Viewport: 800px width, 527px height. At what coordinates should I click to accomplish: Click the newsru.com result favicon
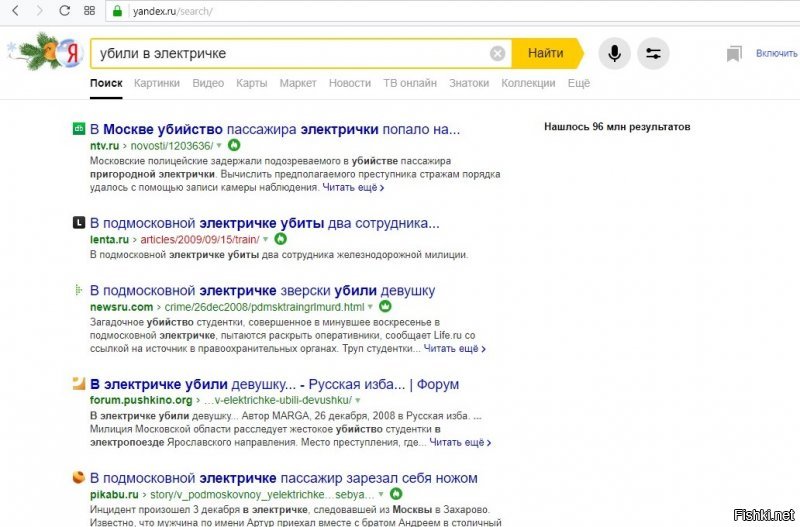click(79, 290)
